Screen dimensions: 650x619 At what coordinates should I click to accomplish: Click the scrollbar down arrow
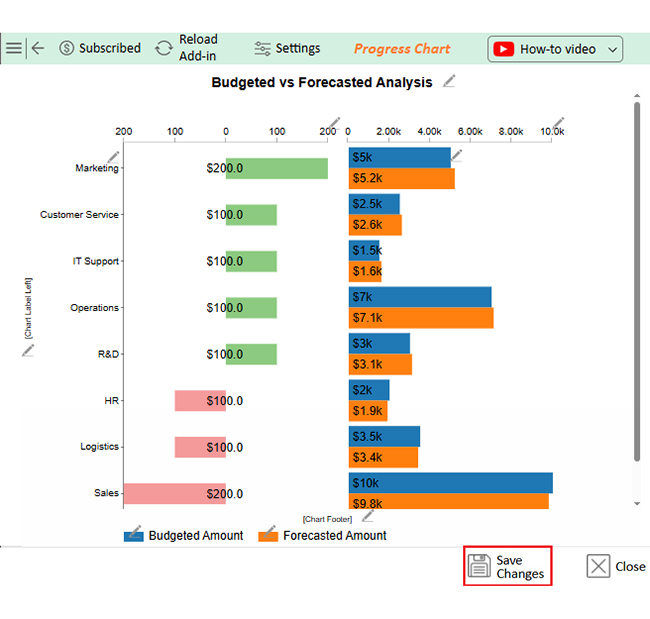tap(637, 504)
